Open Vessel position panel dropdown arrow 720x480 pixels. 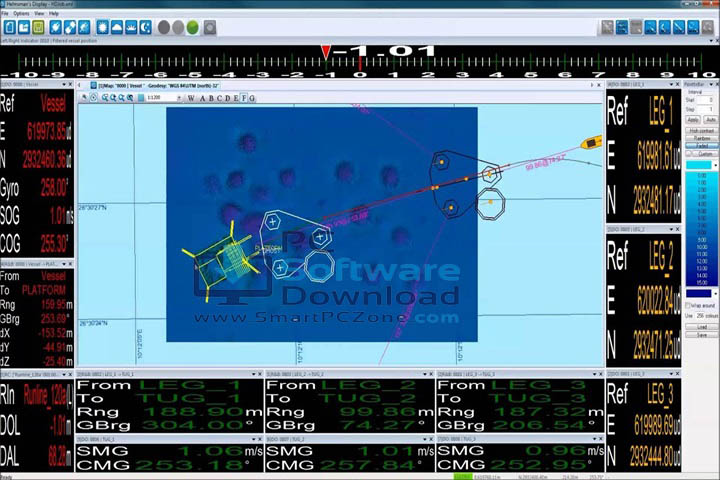(64, 85)
